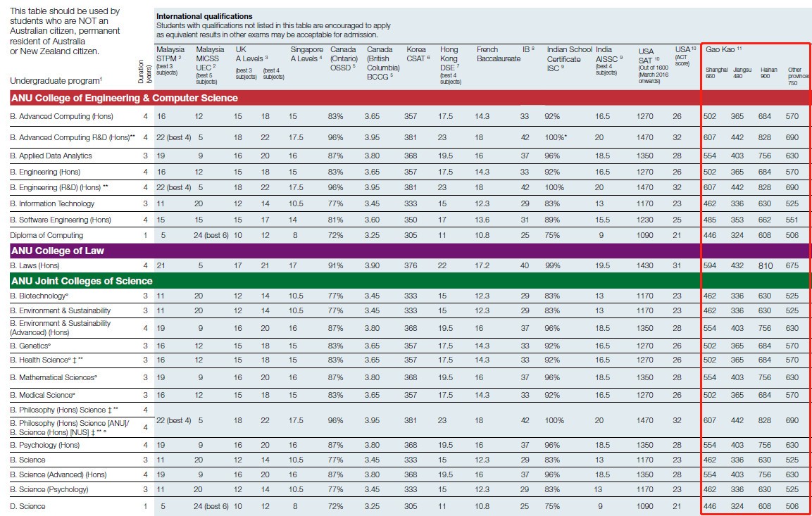This screenshot has height=516, width=812.
Task: Click the "1430" SAT value in B. Laws row
Action: pyautogui.click(x=645, y=265)
